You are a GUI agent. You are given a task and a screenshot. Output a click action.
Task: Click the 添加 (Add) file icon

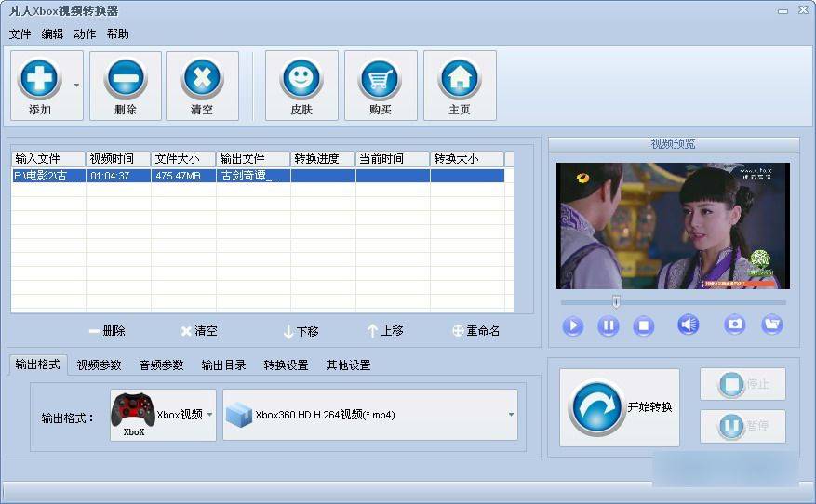click(x=40, y=78)
